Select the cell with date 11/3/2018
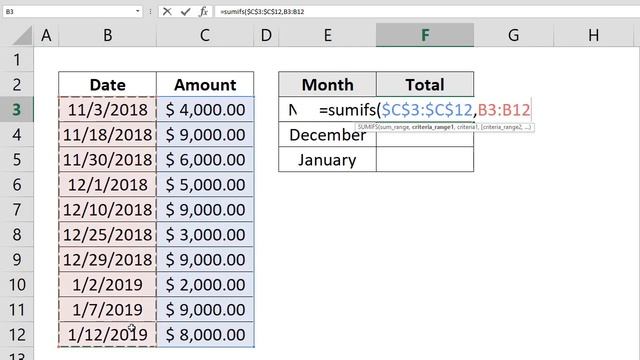 pos(107,109)
